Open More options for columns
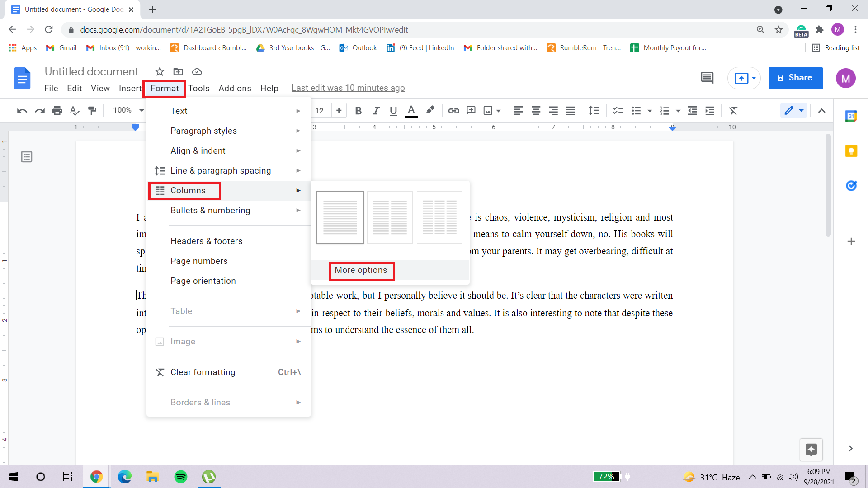 click(361, 270)
